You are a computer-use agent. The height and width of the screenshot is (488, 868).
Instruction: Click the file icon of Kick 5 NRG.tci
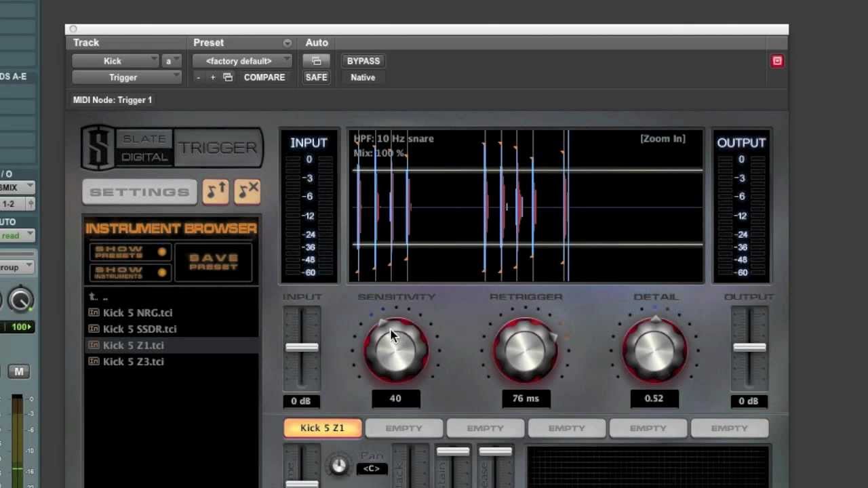[x=94, y=312]
